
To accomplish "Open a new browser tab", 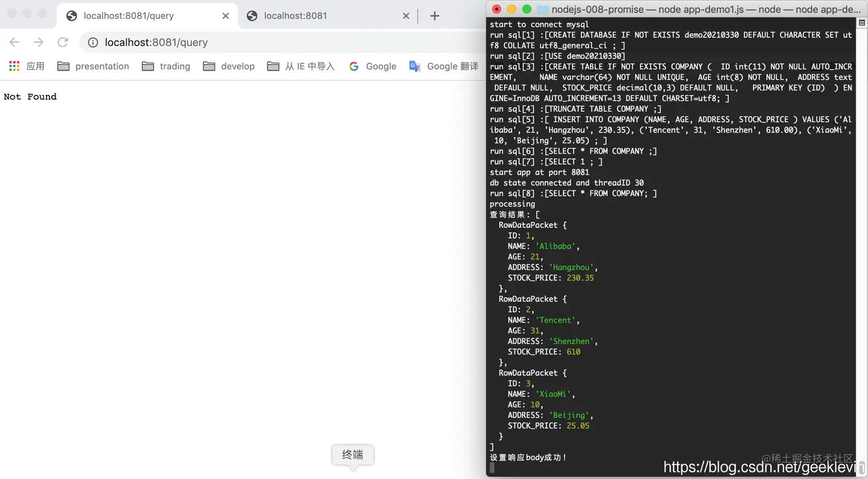I will (x=435, y=16).
